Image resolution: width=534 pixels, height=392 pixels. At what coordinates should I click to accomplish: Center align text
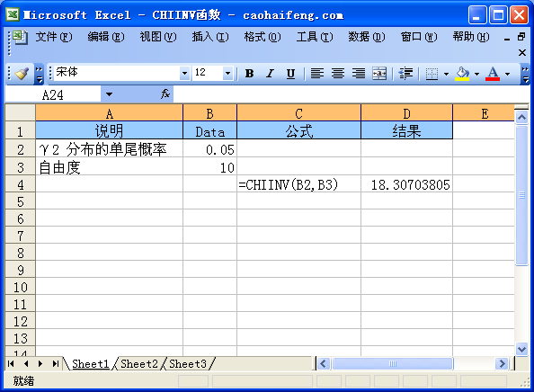pos(338,73)
